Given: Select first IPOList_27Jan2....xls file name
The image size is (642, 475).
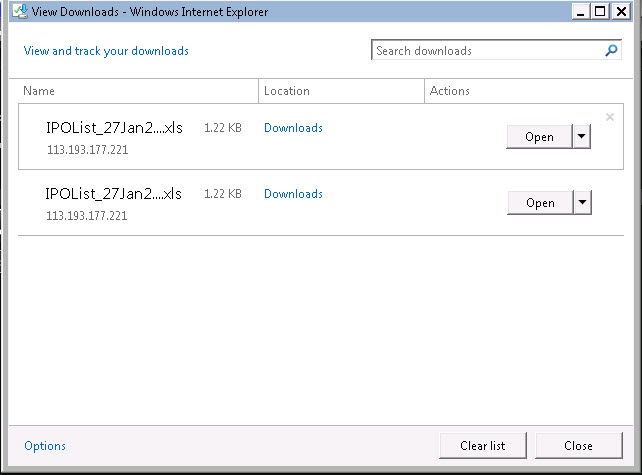Looking at the screenshot, I should coord(114,128).
